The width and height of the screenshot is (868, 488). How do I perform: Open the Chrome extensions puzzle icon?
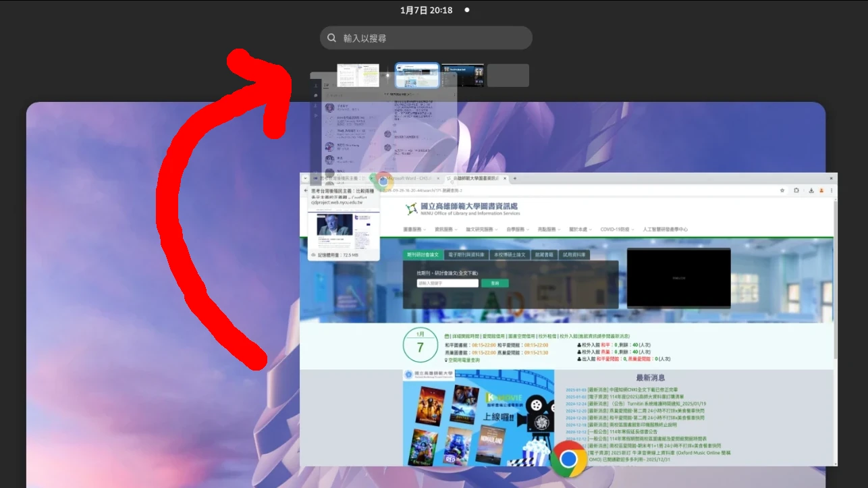(796, 191)
